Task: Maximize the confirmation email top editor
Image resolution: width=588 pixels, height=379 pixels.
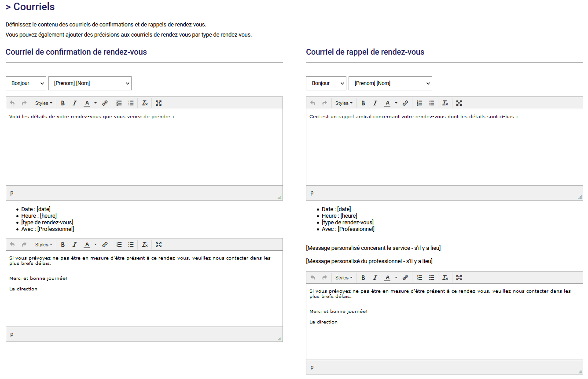Action: tap(159, 103)
